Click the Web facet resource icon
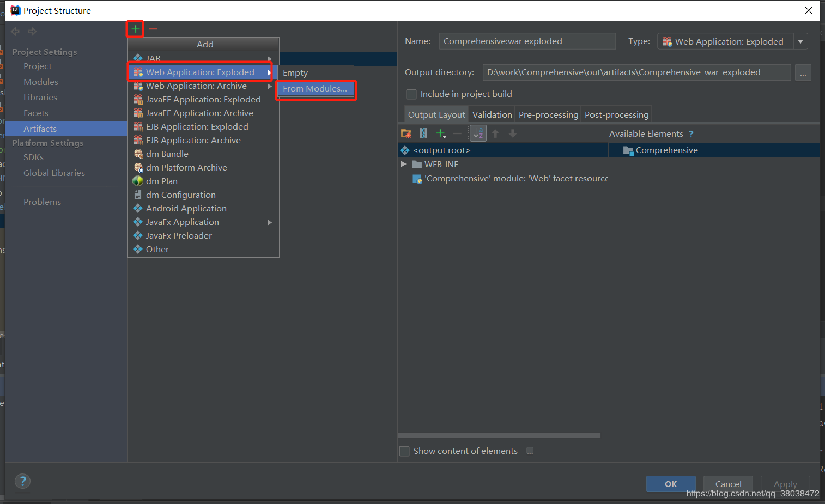Image resolution: width=825 pixels, height=504 pixels. tap(417, 179)
